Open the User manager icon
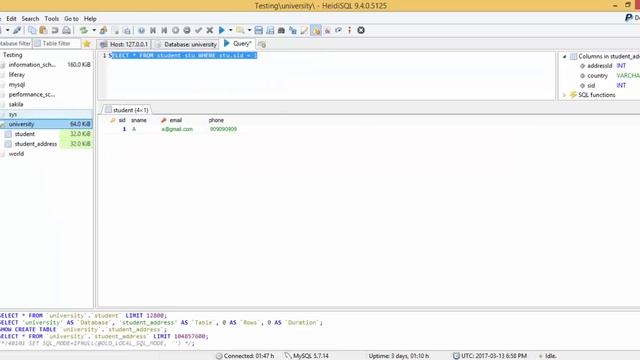 pos(104,30)
